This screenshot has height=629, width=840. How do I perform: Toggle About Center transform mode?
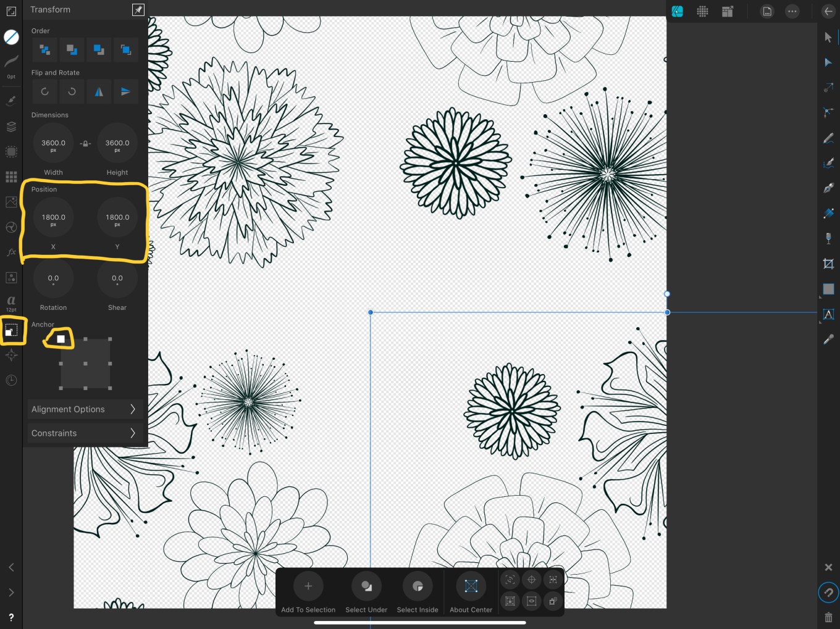point(471,586)
